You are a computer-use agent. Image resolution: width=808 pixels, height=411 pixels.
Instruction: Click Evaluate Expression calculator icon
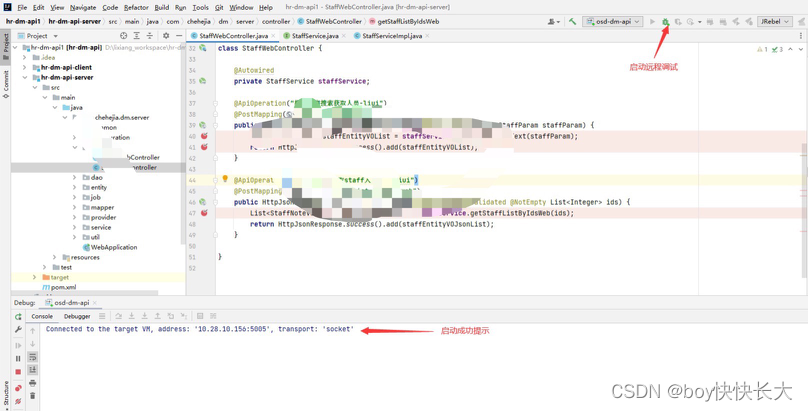pos(200,316)
